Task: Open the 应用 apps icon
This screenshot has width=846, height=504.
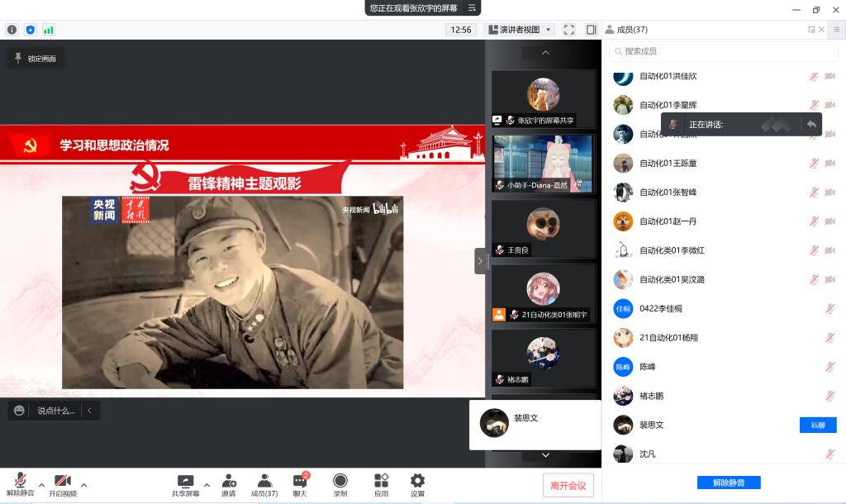Action: coord(381,484)
